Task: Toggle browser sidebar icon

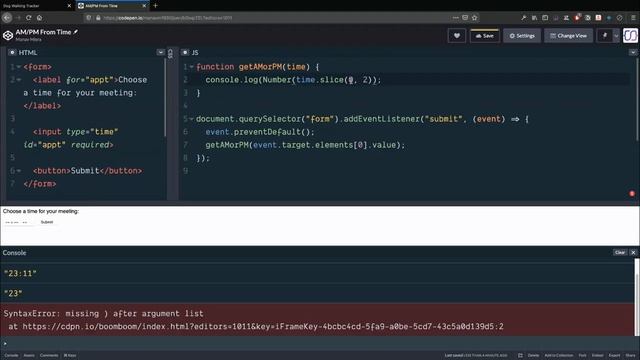Action: (x=545, y=18)
